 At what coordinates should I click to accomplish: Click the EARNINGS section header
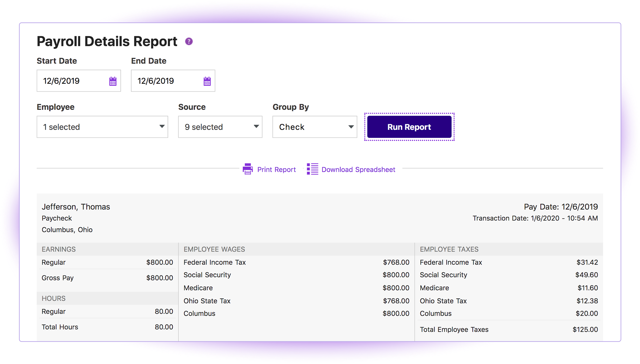59,249
